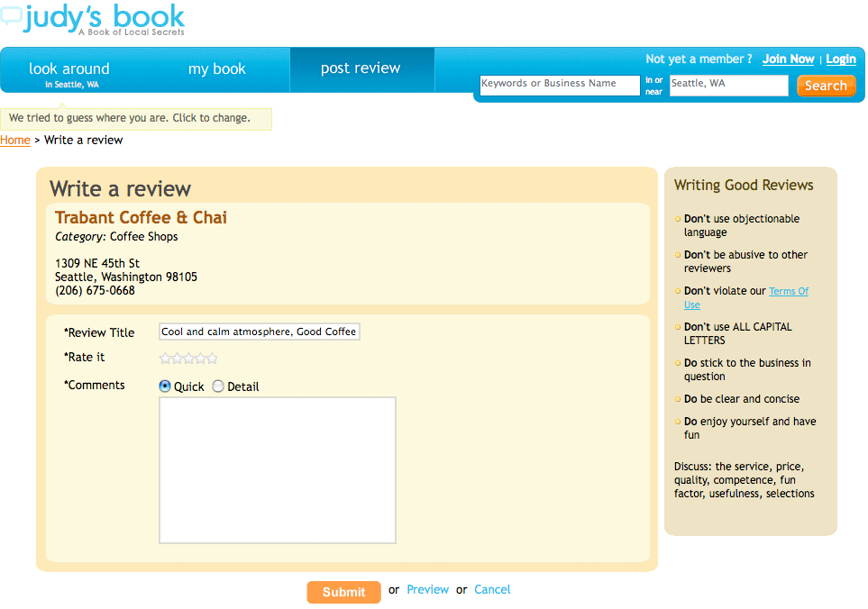The width and height of the screenshot is (868, 609).
Task: Click the 'Writing Good Reviews' heading
Action: point(744,185)
